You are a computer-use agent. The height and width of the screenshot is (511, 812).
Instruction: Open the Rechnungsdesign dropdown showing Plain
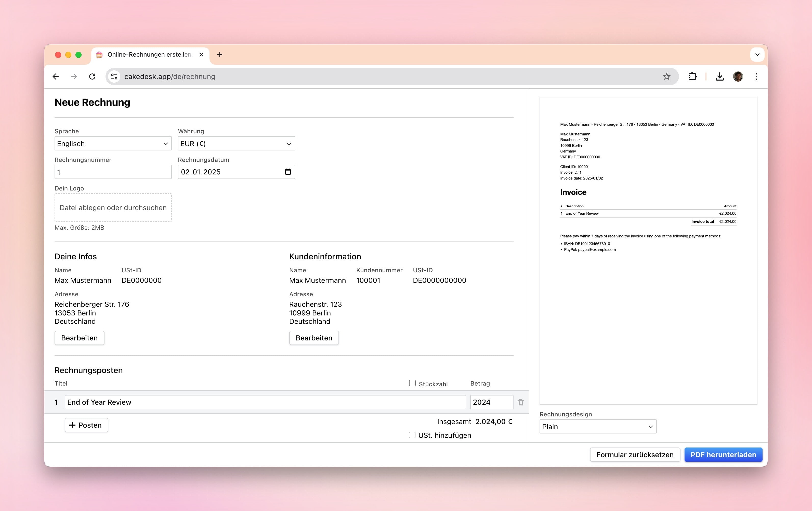(x=598, y=427)
